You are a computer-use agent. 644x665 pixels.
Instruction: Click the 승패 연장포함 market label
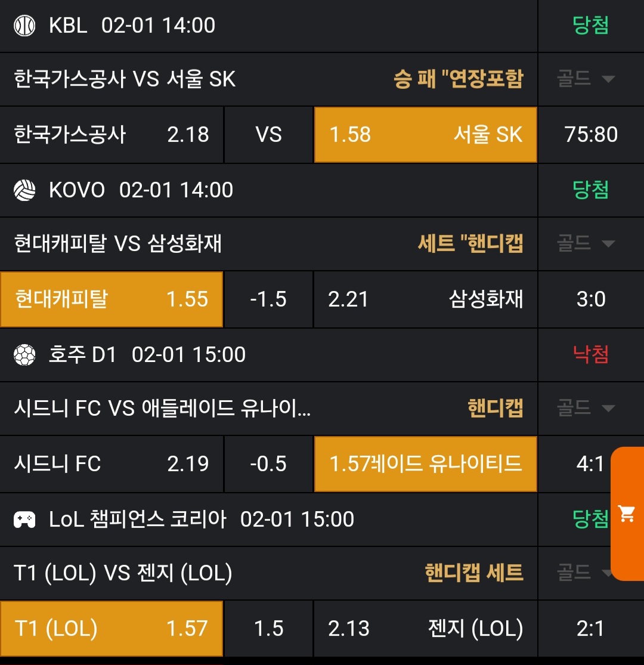(x=458, y=79)
